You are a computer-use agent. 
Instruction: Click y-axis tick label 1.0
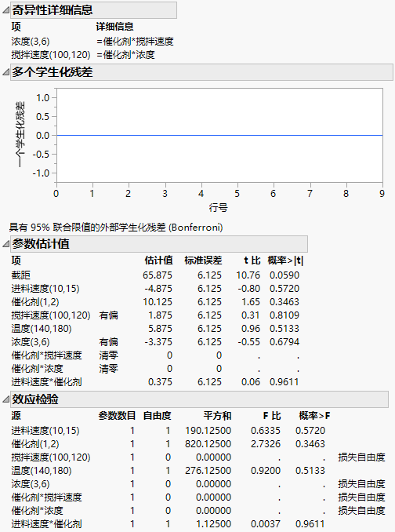pyautogui.click(x=43, y=98)
